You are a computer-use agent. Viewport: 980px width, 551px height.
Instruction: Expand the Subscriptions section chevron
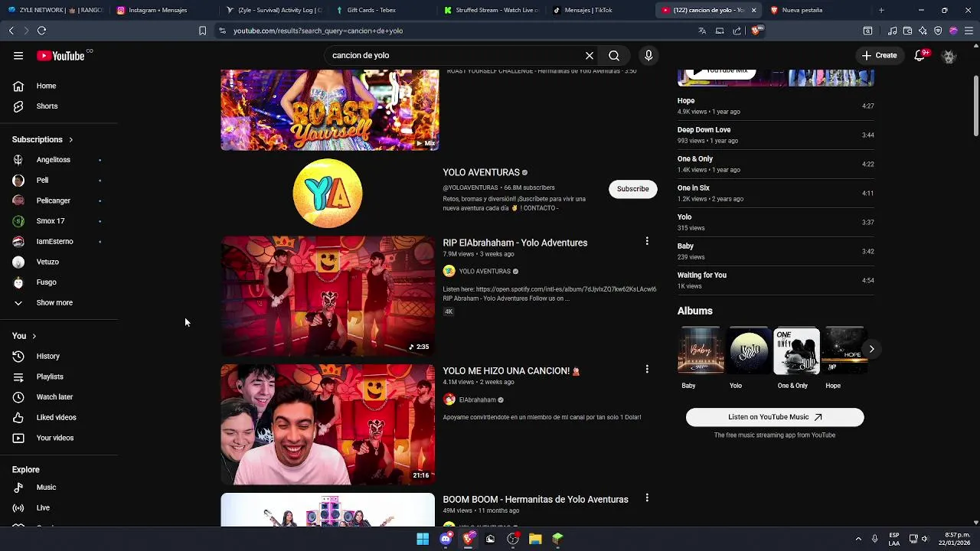pos(70,140)
